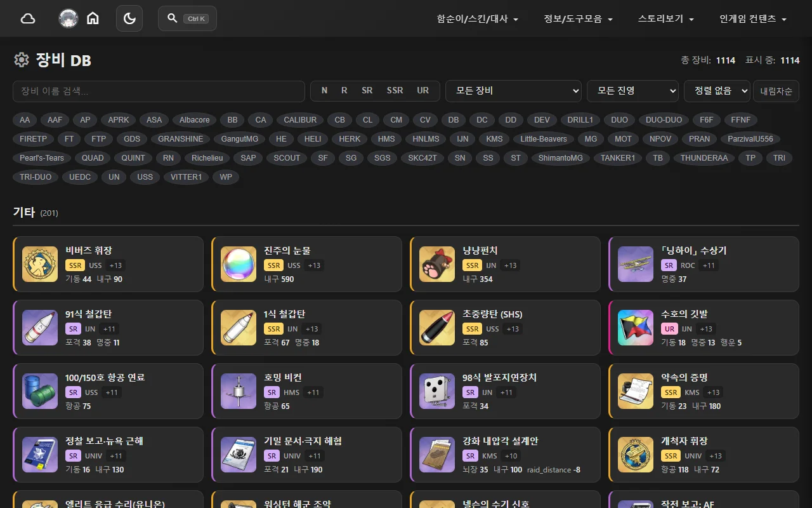This screenshot has width=812, height=508.
Task: Open the round character avatar icon
Action: click(69, 18)
